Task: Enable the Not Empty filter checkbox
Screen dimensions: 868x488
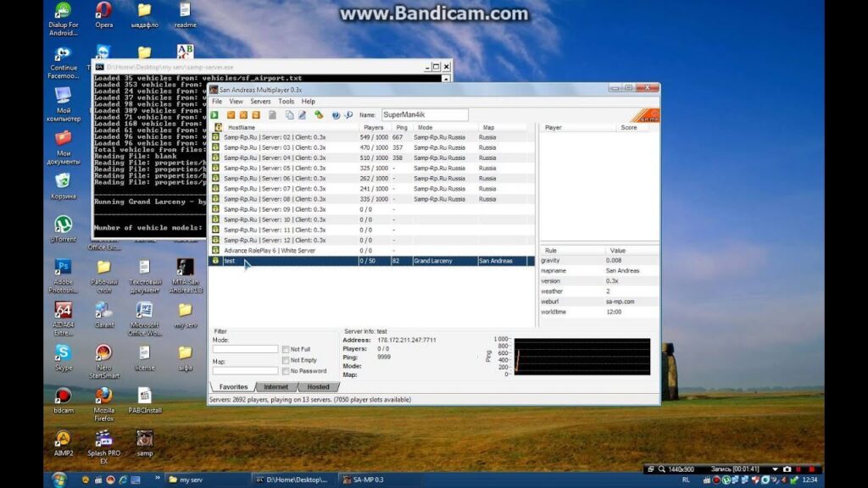Action: point(286,360)
